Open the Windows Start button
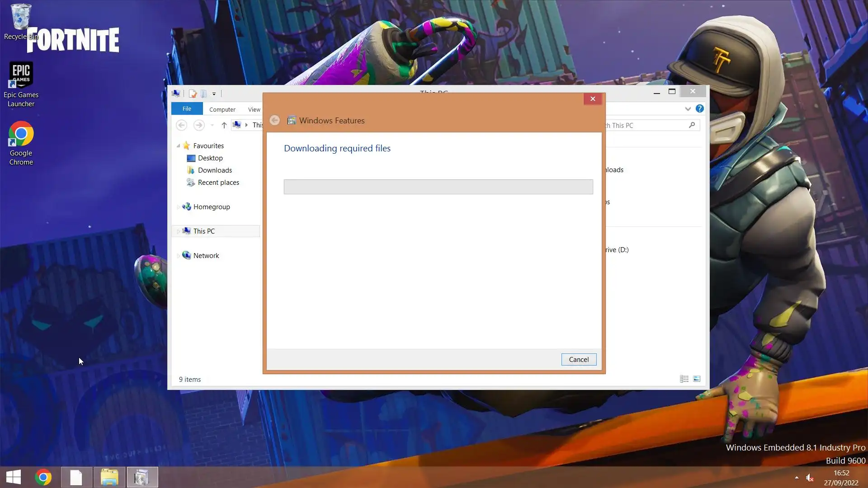Viewport: 868px width, 488px height. pyautogui.click(x=14, y=477)
